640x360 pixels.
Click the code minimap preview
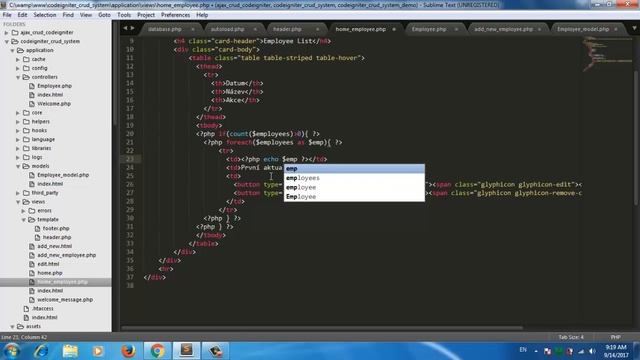[x=607, y=53]
